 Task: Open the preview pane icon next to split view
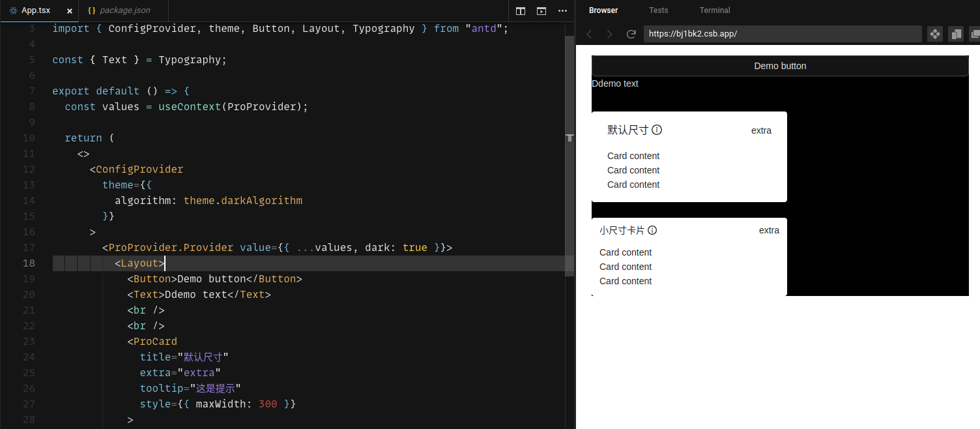pos(541,11)
